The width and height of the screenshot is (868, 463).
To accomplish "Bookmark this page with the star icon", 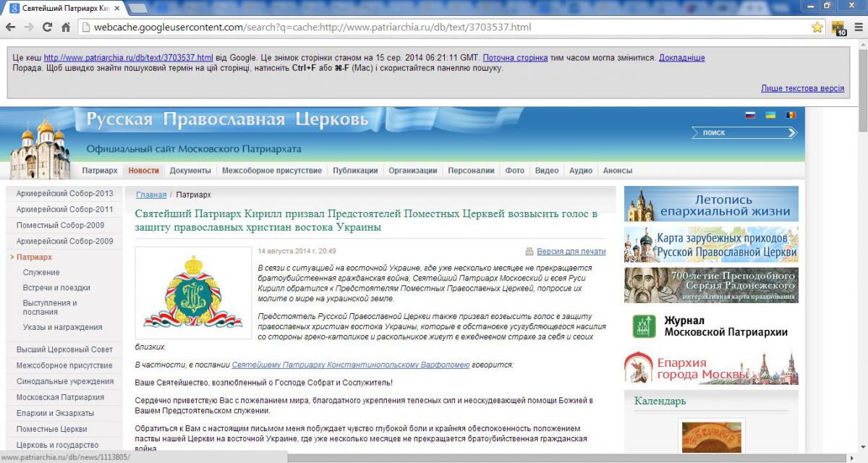I will (x=817, y=27).
